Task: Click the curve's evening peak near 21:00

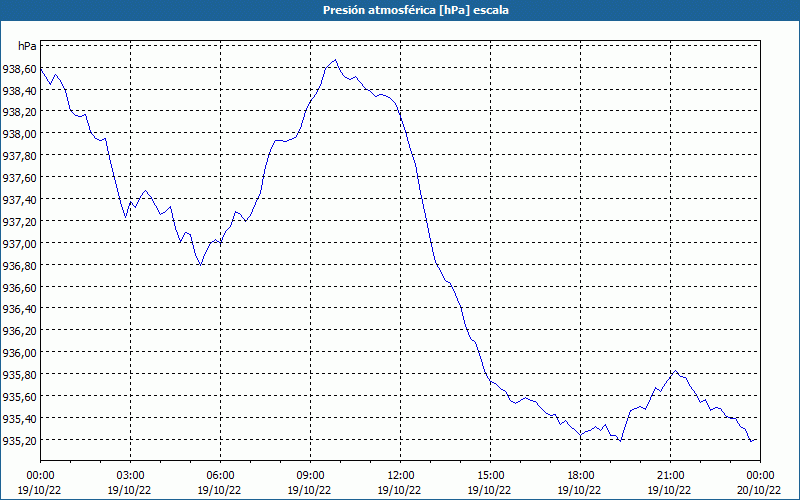Action: (x=675, y=371)
